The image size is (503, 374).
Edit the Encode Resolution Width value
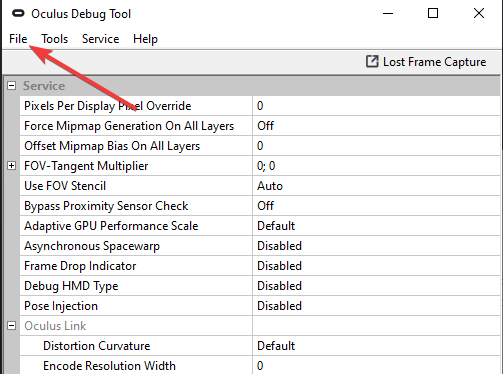coord(377,365)
